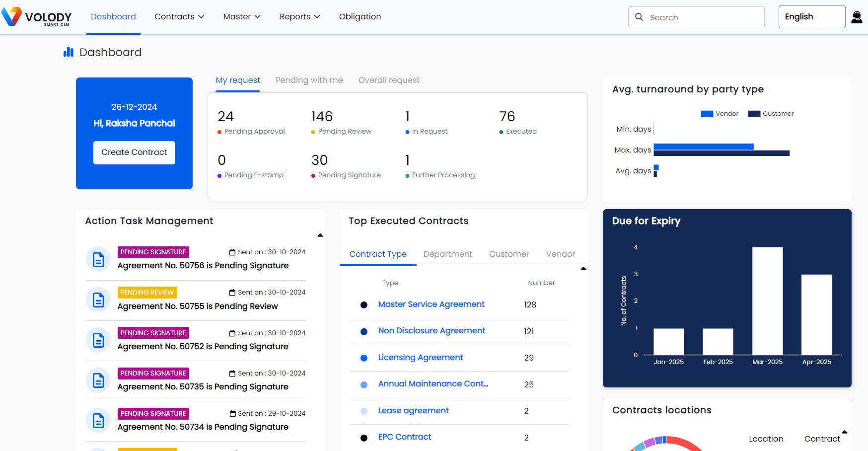The image size is (868, 451).
Task: Toggle the Vendor series in the legend
Action: 719,113
